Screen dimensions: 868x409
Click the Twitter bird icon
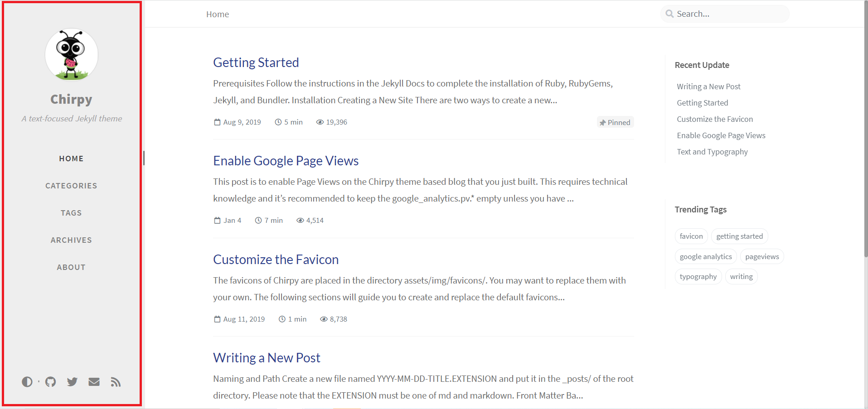point(72,382)
